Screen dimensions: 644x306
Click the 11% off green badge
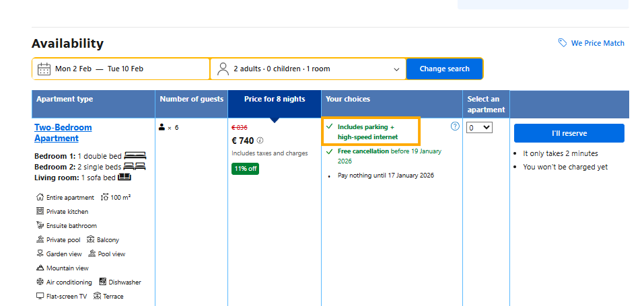click(245, 169)
